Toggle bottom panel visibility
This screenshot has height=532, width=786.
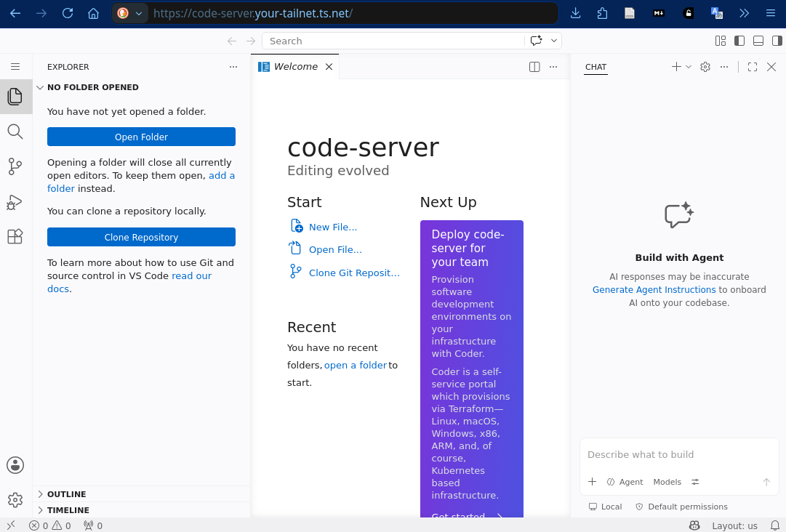758,41
